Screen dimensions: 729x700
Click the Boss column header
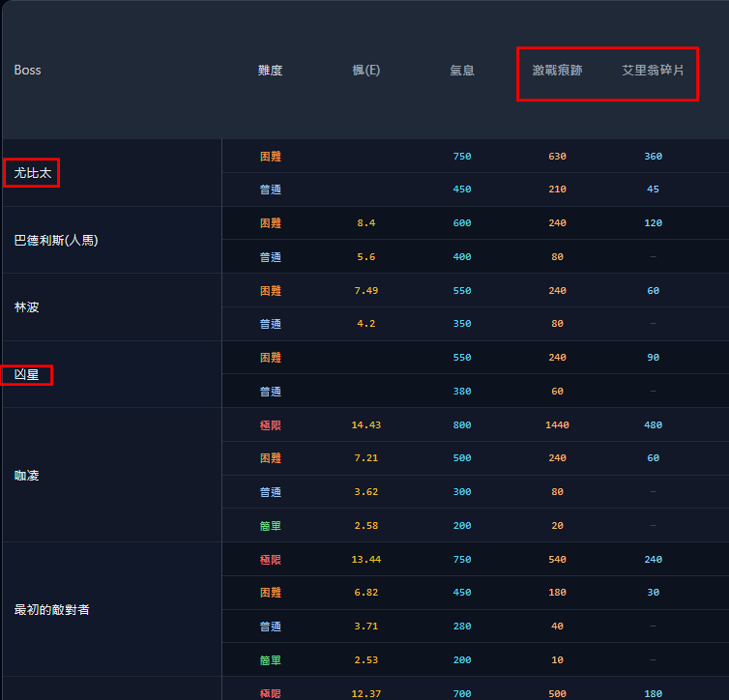[x=27, y=71]
